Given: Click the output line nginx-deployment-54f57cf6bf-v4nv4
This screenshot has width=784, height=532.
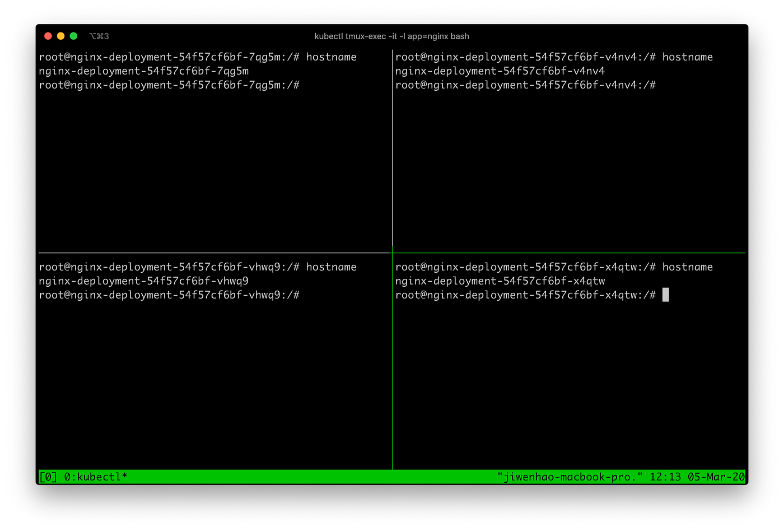Looking at the screenshot, I should pyautogui.click(x=500, y=71).
